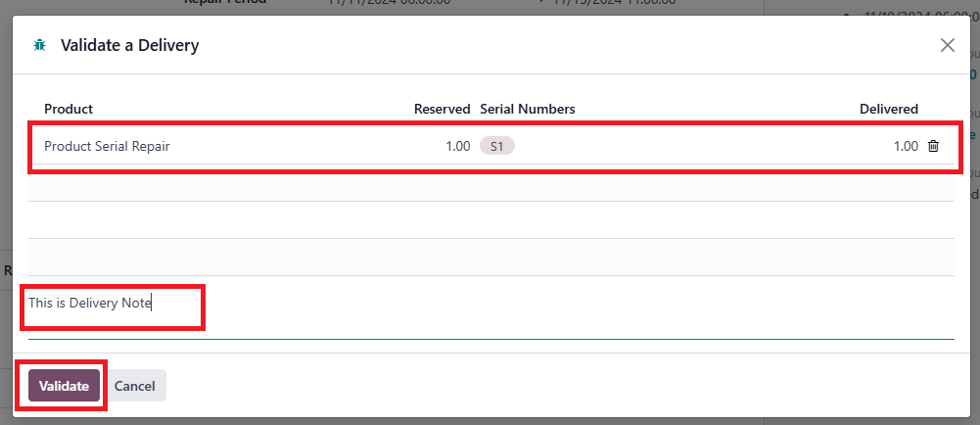Screen dimensions: 980x425
Task: Click the Reserved column header
Action: click(x=442, y=109)
